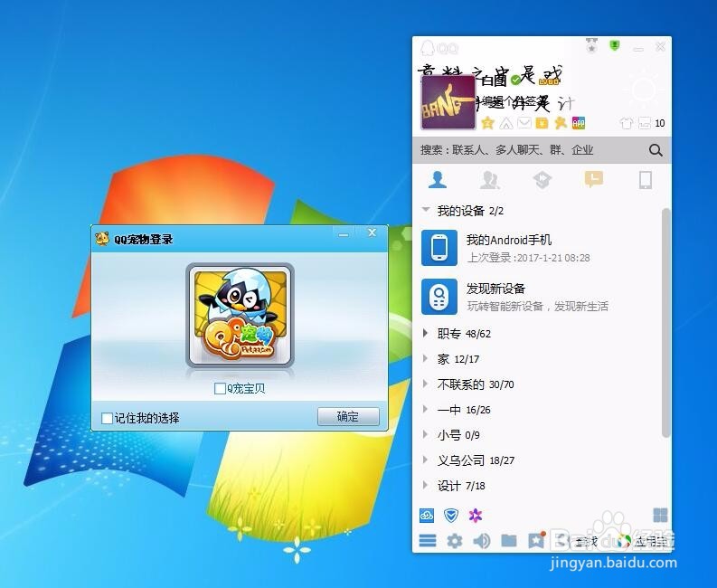Close the QQ main panel
Image resolution: width=717 pixels, height=588 pixels.
660,47
